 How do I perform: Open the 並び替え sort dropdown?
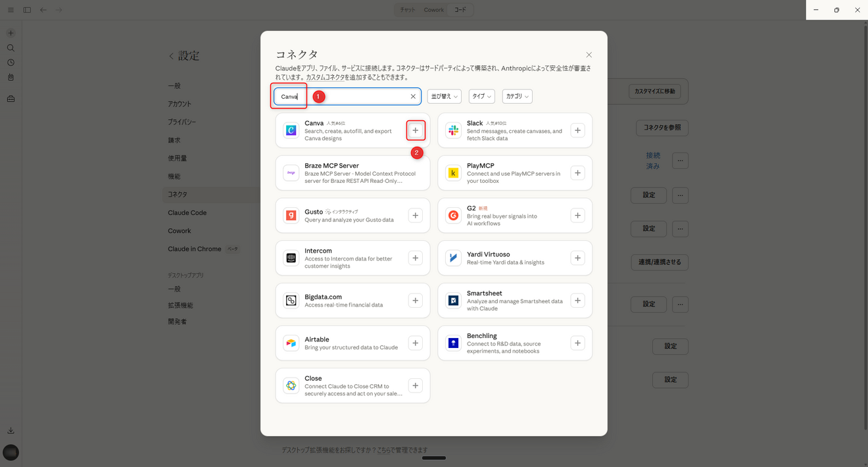pyautogui.click(x=445, y=97)
